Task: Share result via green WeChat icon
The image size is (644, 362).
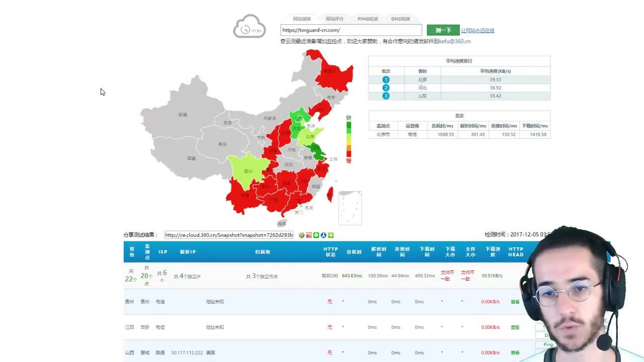Action: [x=316, y=235]
